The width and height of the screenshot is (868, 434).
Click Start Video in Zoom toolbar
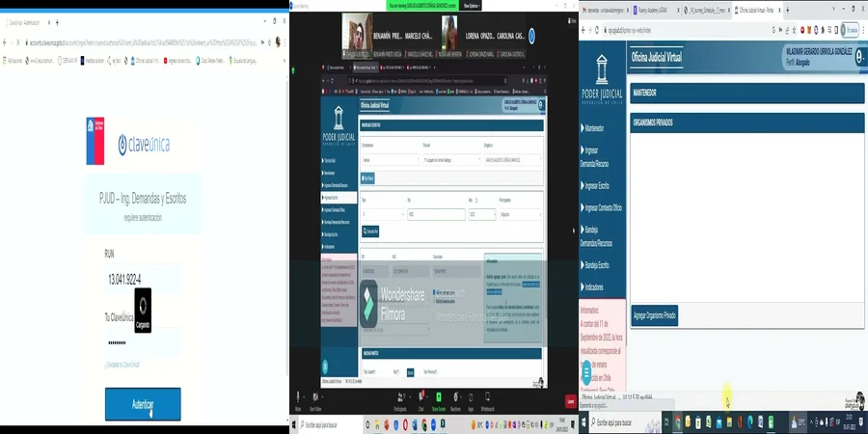(315, 399)
